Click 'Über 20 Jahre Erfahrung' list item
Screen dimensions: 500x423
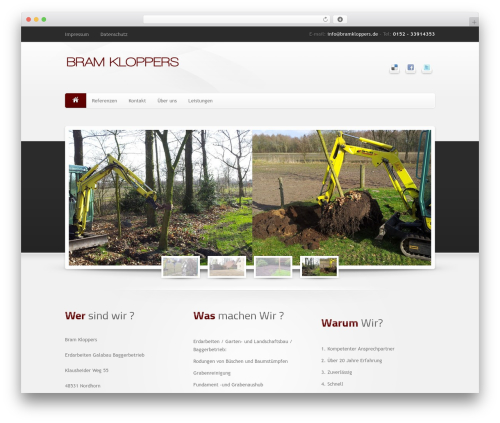click(x=355, y=361)
